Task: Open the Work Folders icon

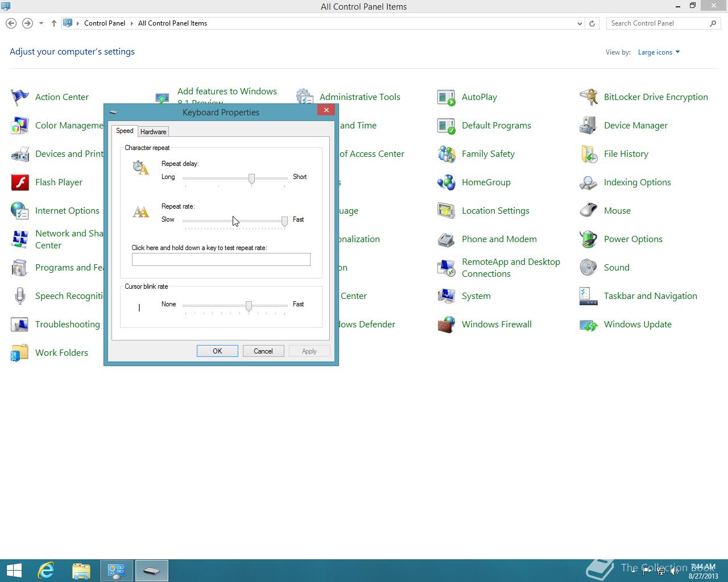Action: [20, 353]
